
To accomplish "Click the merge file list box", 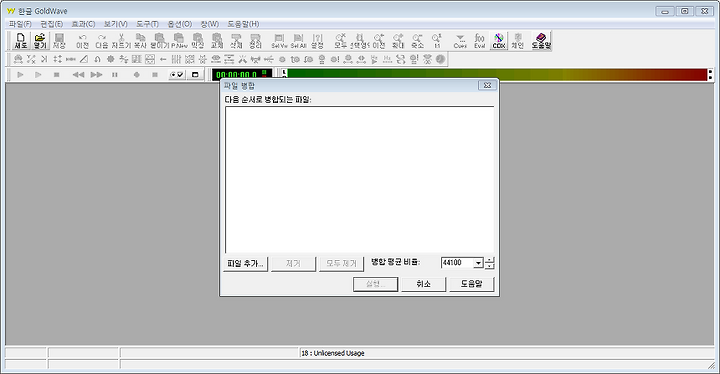I will tap(360, 180).
